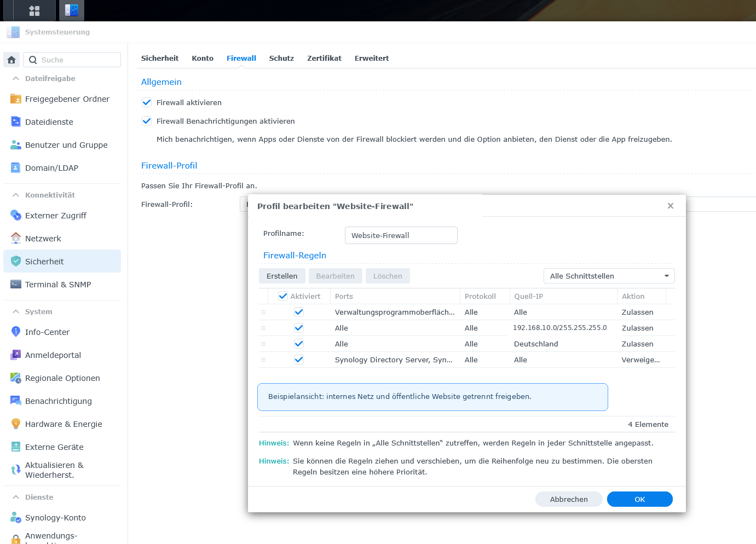Switch to the Konto tab
This screenshot has width=756, height=544.
[x=203, y=58]
